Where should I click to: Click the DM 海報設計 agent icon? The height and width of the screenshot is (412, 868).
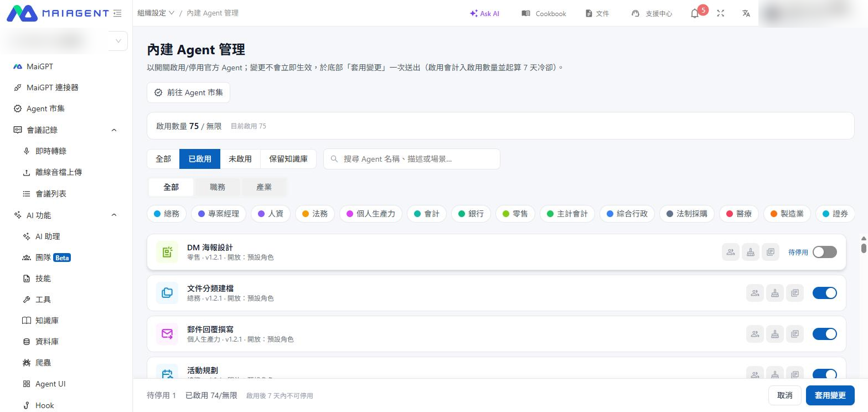(167, 252)
